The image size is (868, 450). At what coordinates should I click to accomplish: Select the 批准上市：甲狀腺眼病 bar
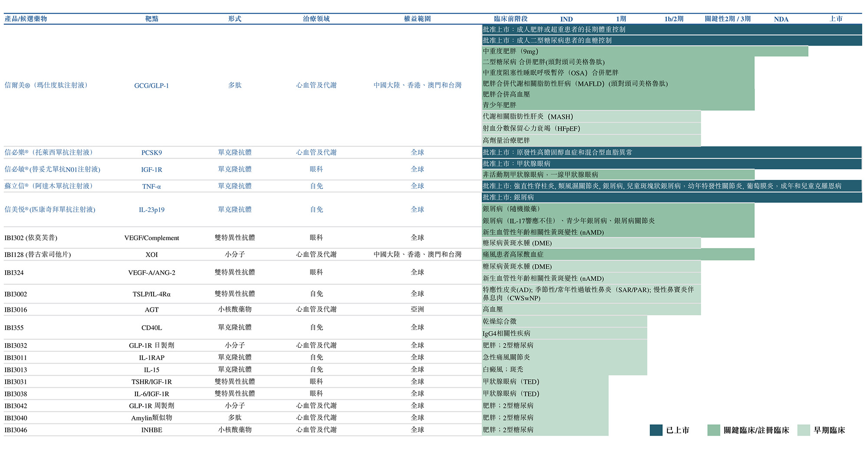(x=672, y=164)
